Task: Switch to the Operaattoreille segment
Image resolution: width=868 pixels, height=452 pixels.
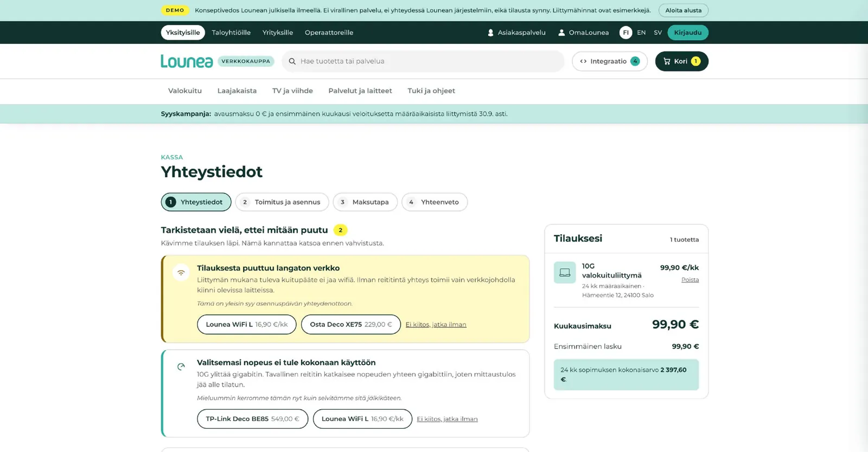Action: coord(329,33)
